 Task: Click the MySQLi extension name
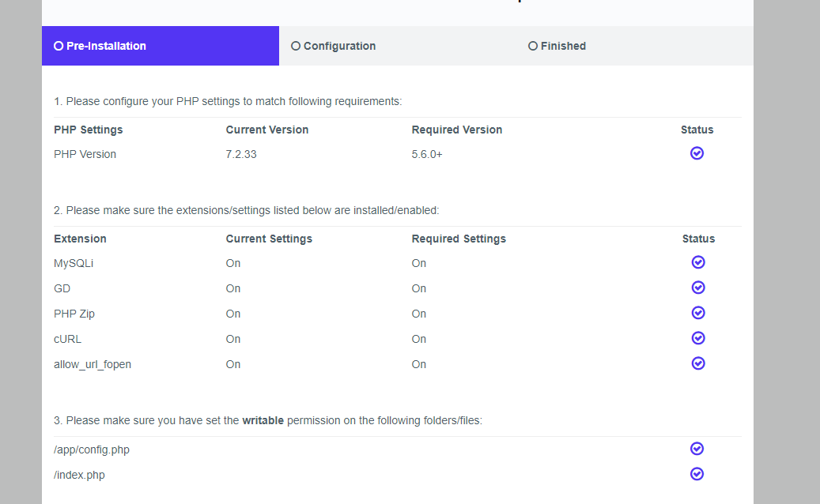(x=74, y=263)
